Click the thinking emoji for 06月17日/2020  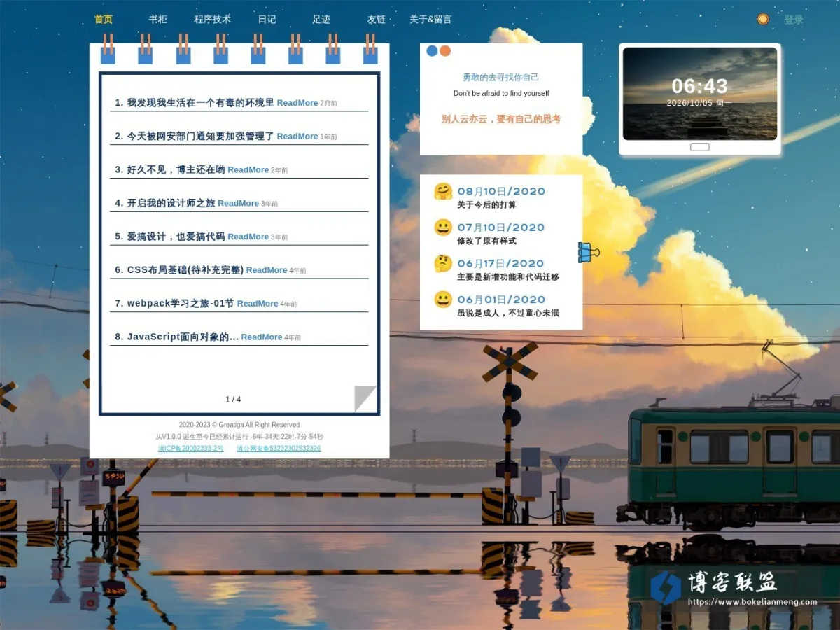(443, 264)
